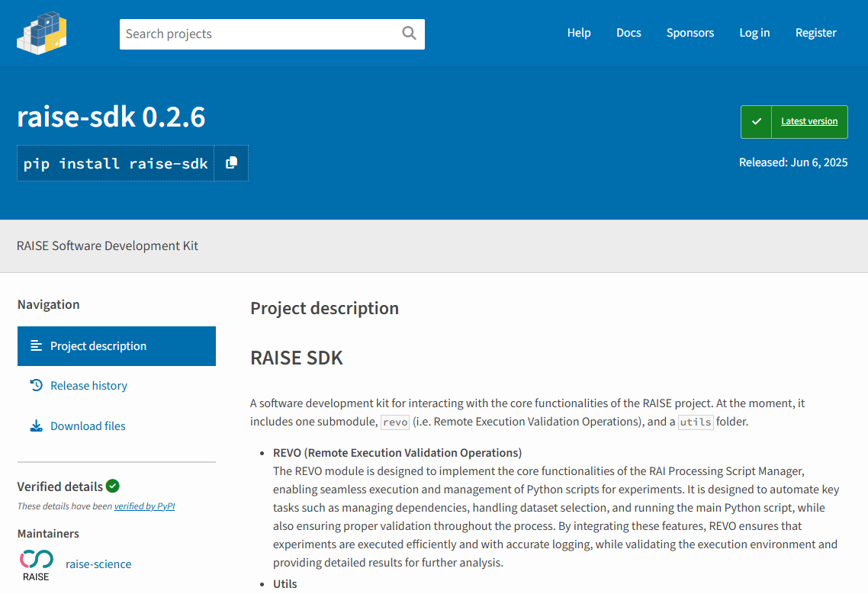This screenshot has height=594, width=868.
Task: Open the Release history tab
Action: [88, 385]
